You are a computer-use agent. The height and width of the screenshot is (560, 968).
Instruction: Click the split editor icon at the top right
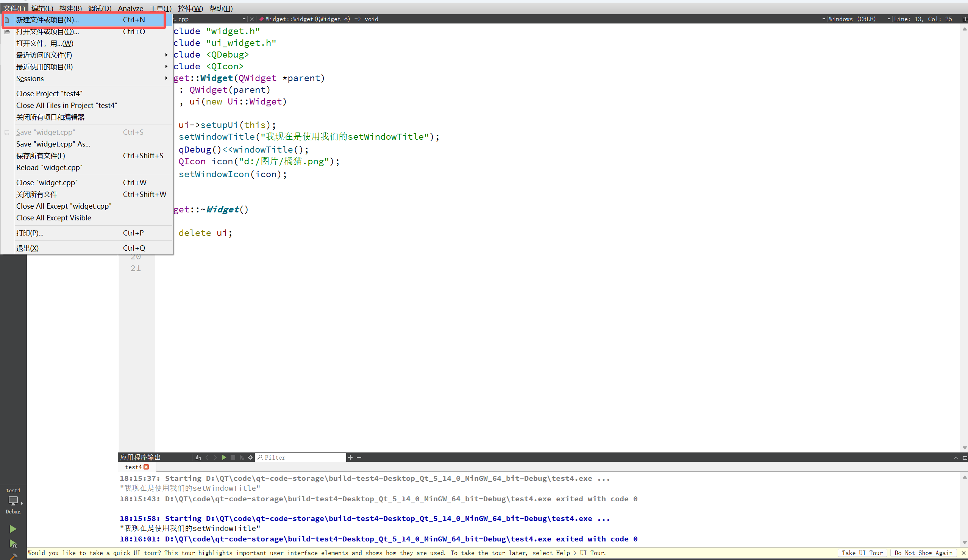point(964,19)
